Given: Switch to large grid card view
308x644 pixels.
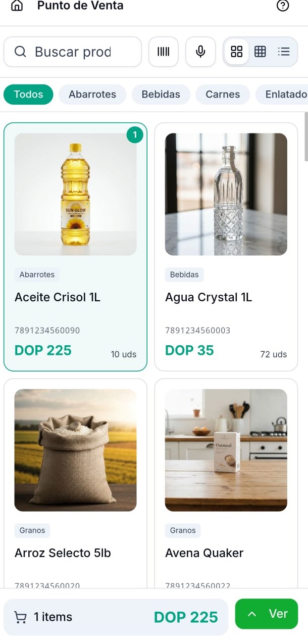Looking at the screenshot, I should [236, 52].
